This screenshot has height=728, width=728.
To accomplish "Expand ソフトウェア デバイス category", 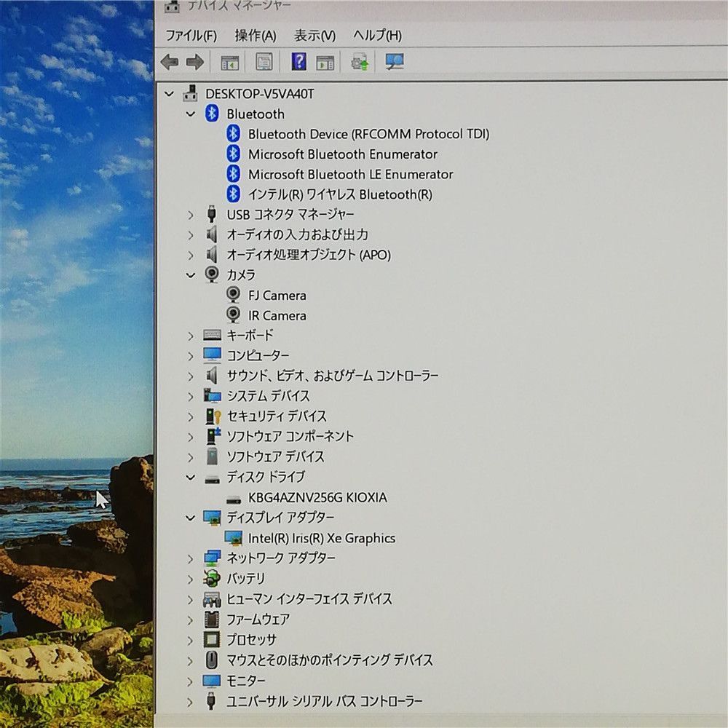I will tap(190, 457).
